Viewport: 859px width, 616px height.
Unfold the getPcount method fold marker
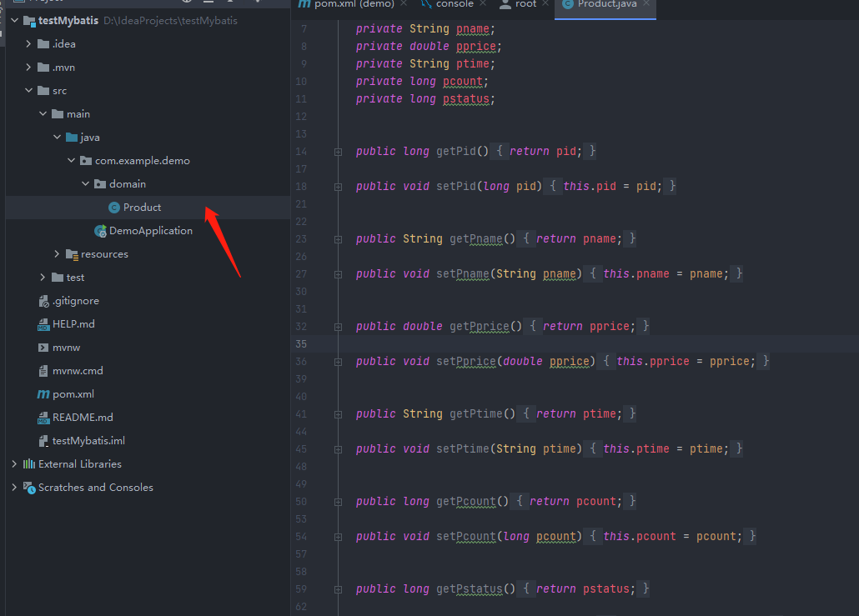[338, 502]
